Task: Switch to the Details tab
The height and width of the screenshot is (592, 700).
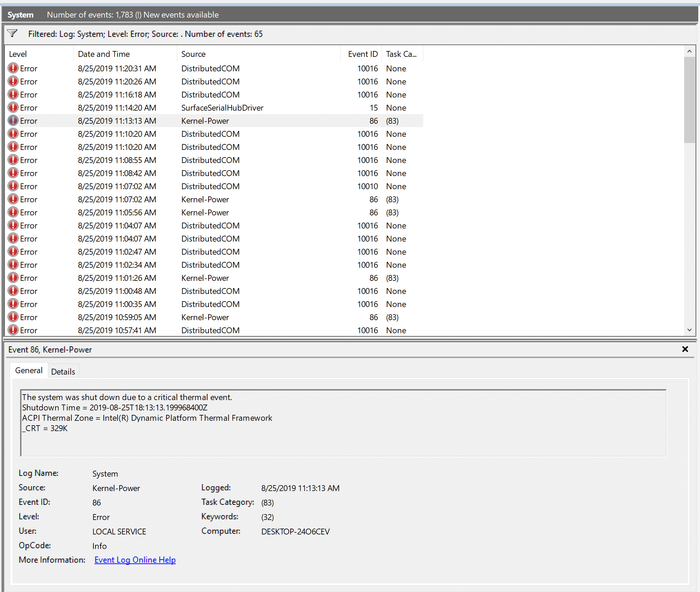Action: click(x=63, y=371)
